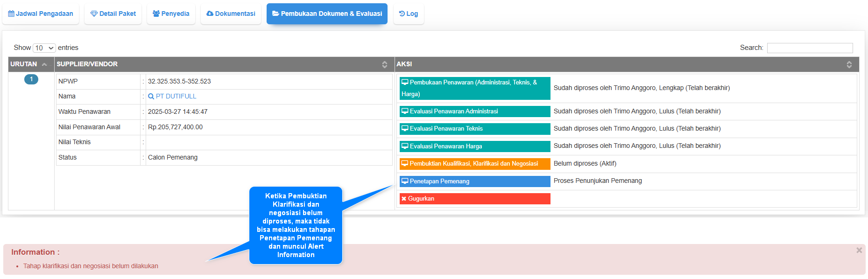Click the cloud icon on Dokumentasi

coord(210,14)
